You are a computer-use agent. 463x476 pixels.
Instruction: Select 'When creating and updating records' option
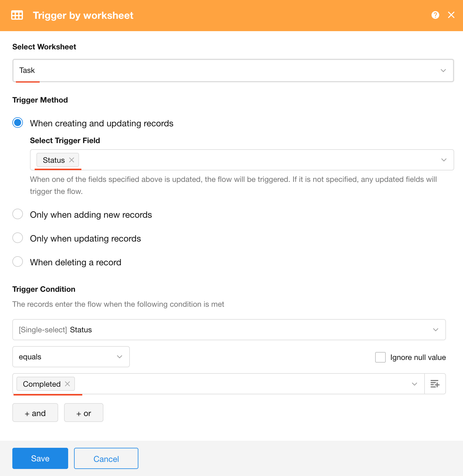18,123
